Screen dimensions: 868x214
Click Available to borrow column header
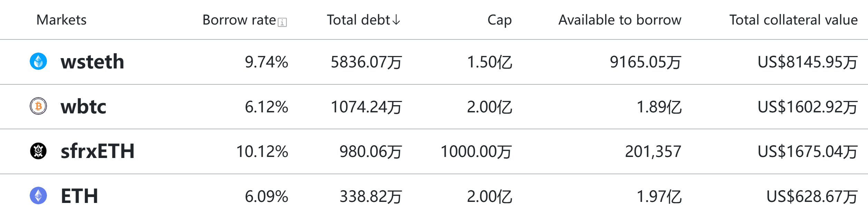(x=620, y=20)
